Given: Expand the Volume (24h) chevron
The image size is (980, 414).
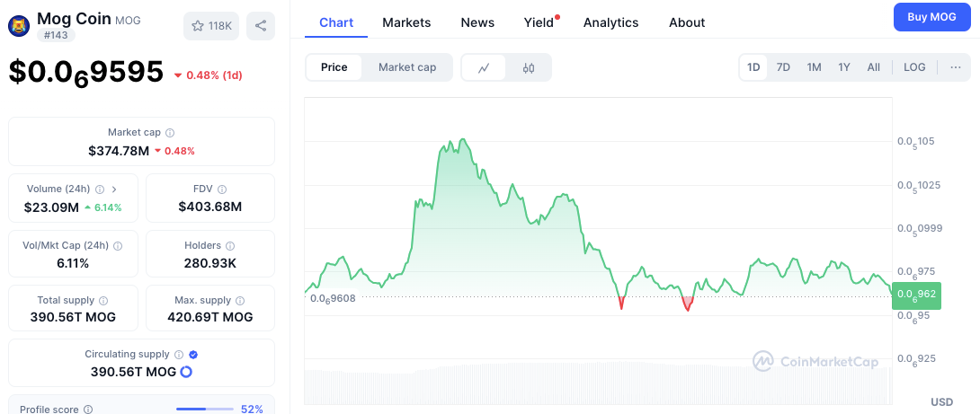Looking at the screenshot, I should click(x=114, y=189).
